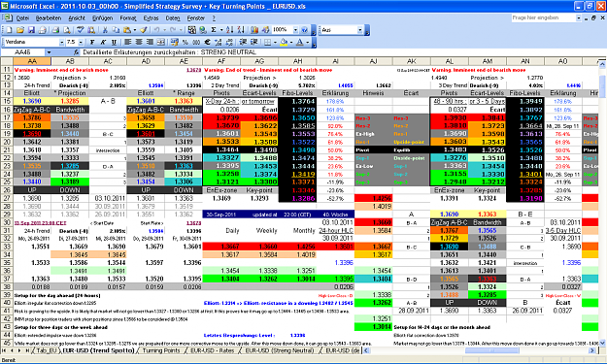Open the Datei menu
This screenshot has height=364, width=607.
click(23, 18)
